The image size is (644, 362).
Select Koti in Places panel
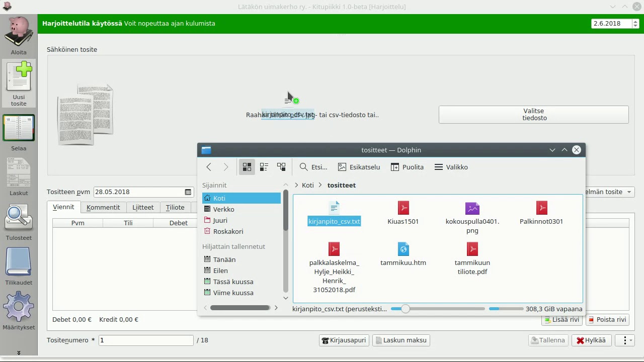242,198
